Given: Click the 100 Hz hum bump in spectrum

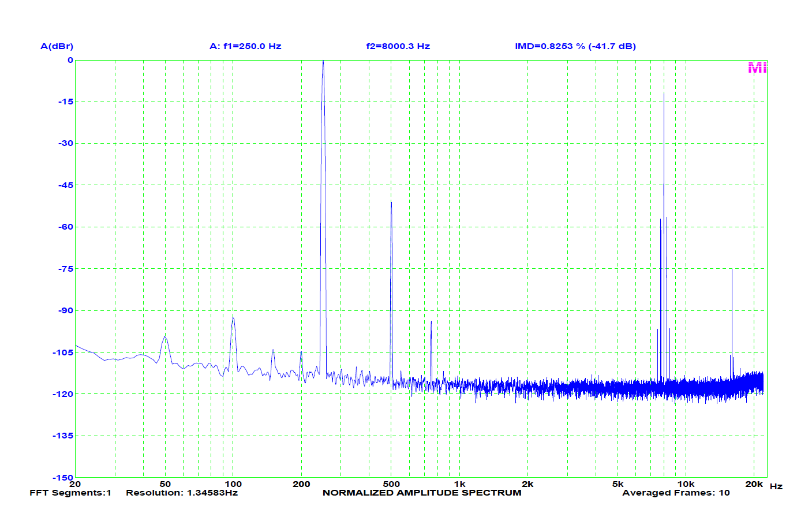Looking at the screenshot, I should pos(233,319).
